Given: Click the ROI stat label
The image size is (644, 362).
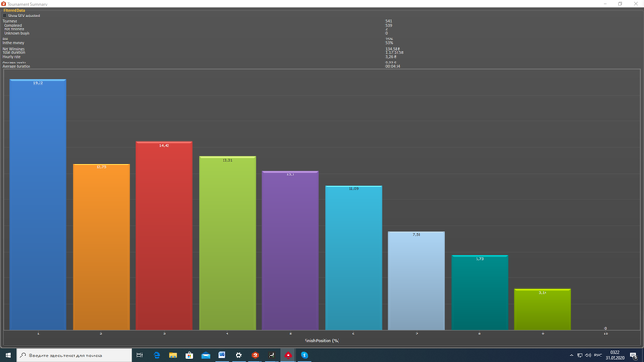Looking at the screenshot, I should point(5,39).
